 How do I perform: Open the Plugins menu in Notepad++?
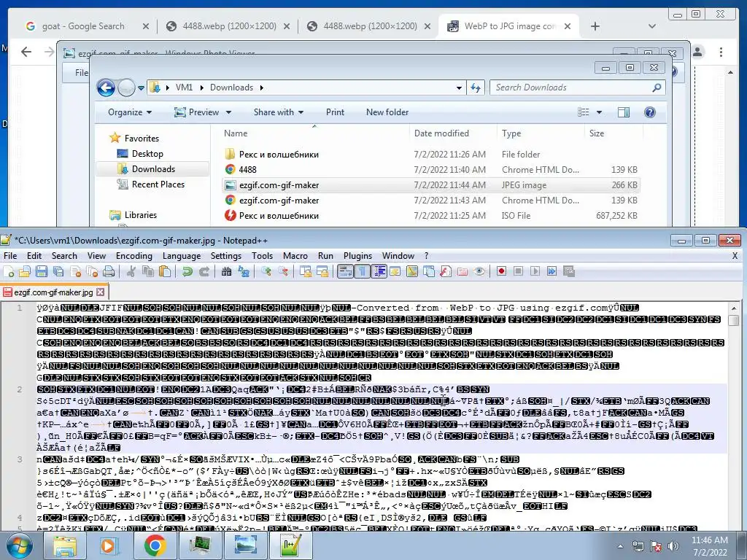tap(357, 256)
